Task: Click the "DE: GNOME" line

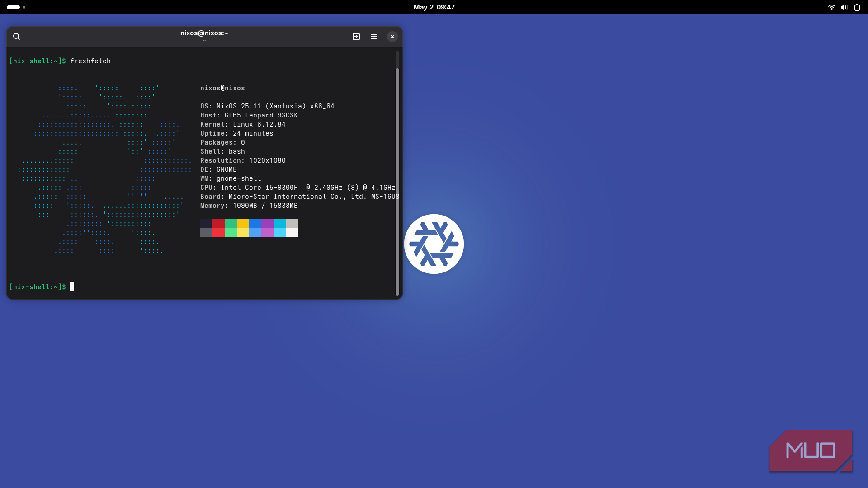Action: pyautogui.click(x=218, y=169)
